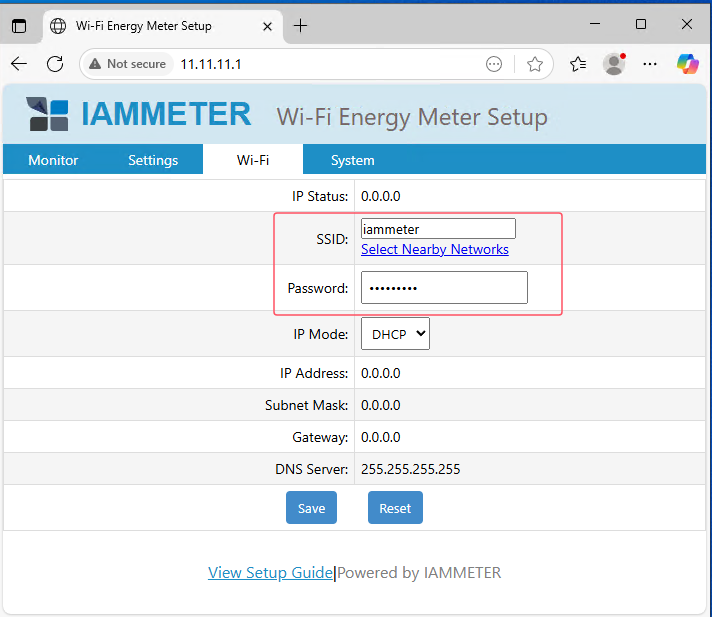Add page to favorites star icon
712x617 pixels.
(535, 64)
